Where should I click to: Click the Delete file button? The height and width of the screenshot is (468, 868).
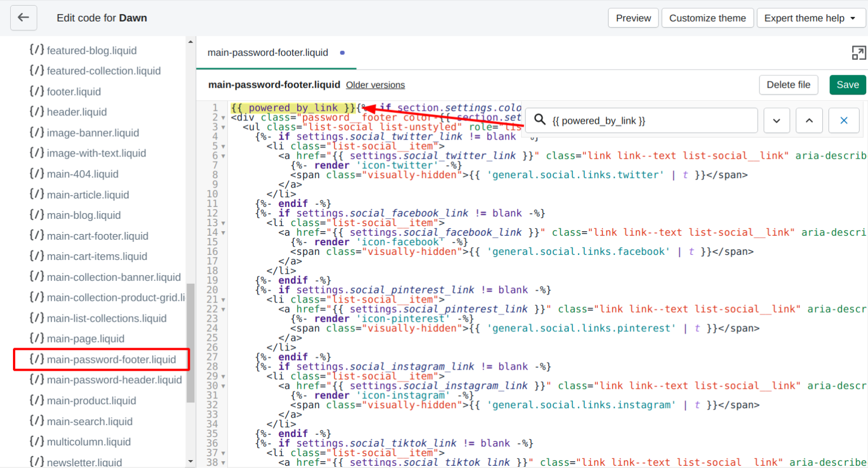[788, 85]
